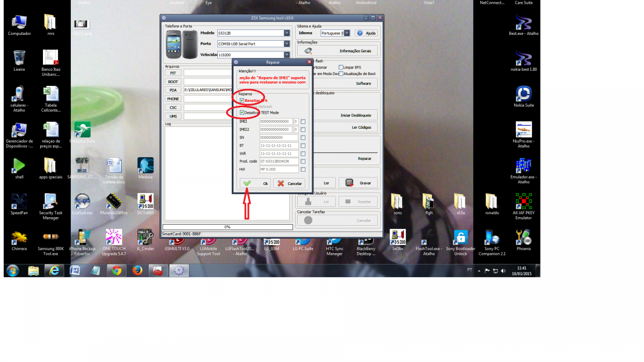Open the Emulador.exe desktop icon
Viewport: 644px width, 362px height.
[x=523, y=171]
